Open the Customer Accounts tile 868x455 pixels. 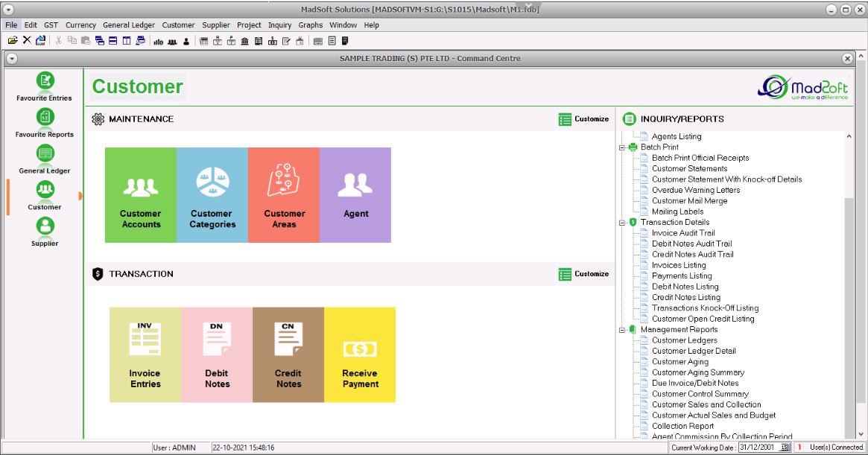click(x=141, y=195)
